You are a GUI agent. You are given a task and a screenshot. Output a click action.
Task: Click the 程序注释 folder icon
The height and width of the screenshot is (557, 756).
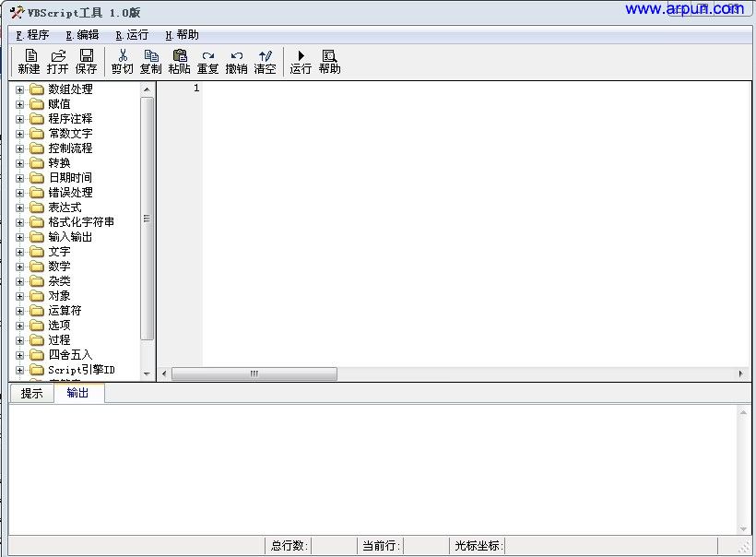click(37, 119)
